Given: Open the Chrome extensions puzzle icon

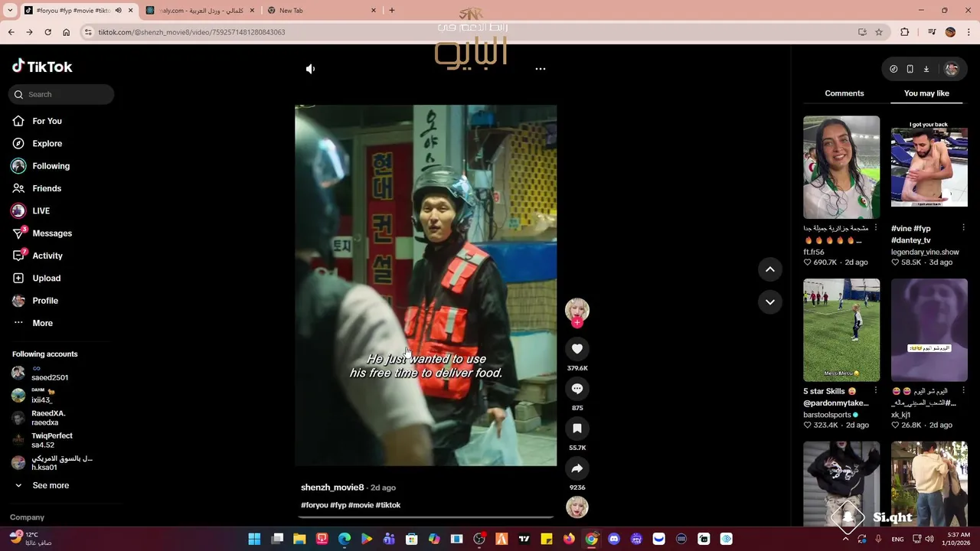Looking at the screenshot, I should 905,32.
